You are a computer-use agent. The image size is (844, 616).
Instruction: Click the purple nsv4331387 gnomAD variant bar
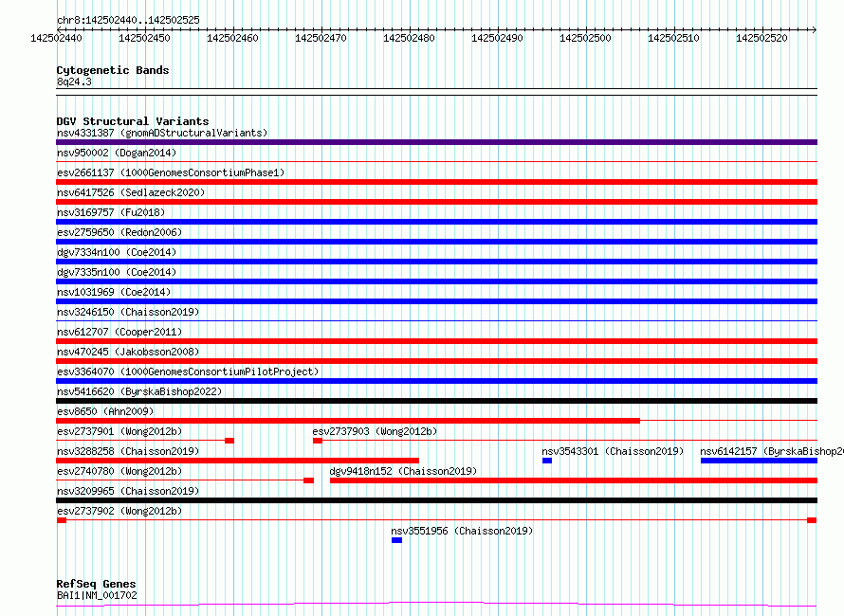pyautogui.click(x=436, y=142)
